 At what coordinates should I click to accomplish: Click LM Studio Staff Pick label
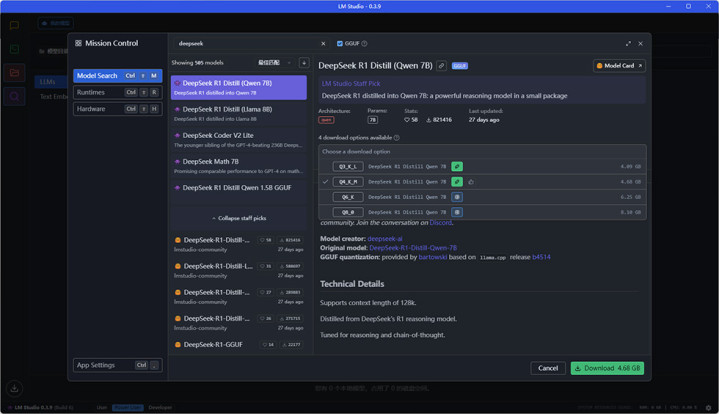[x=351, y=83]
